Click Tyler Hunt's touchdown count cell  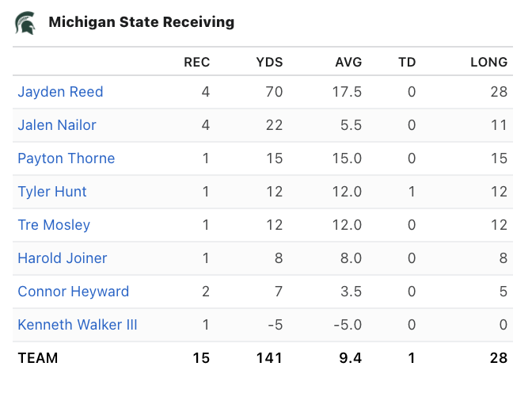click(412, 192)
